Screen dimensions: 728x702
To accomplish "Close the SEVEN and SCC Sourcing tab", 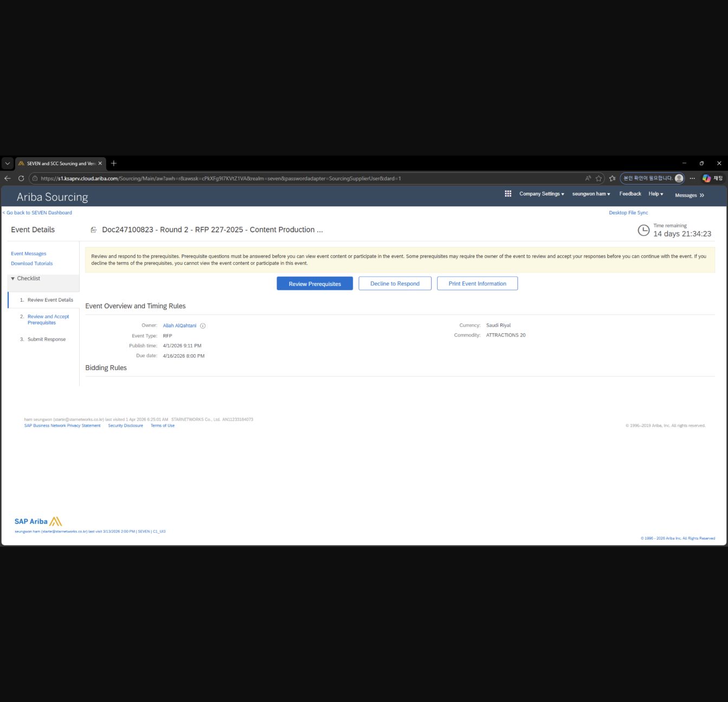I will coord(100,163).
